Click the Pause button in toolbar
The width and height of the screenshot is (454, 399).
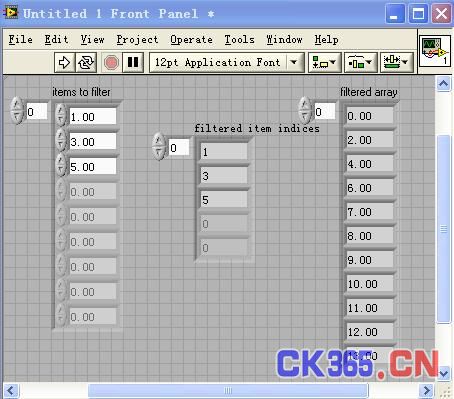[x=133, y=62]
